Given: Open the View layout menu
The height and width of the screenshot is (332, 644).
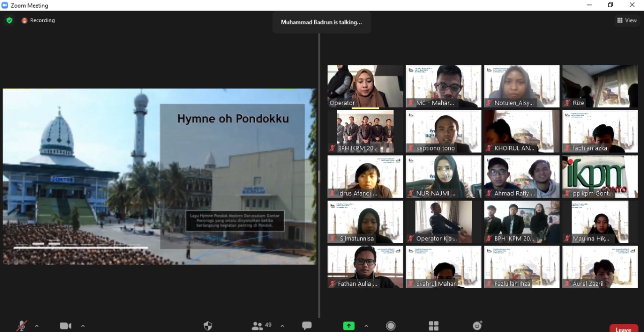Looking at the screenshot, I should tap(627, 20).
